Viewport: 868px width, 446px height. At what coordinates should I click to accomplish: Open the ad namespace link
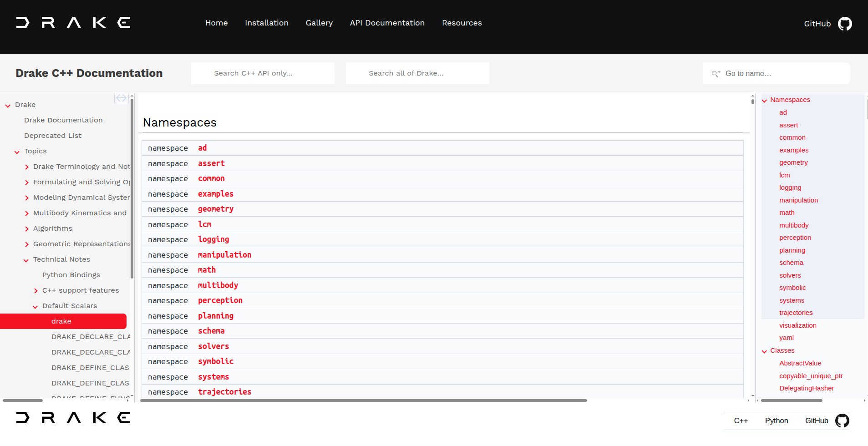point(203,148)
